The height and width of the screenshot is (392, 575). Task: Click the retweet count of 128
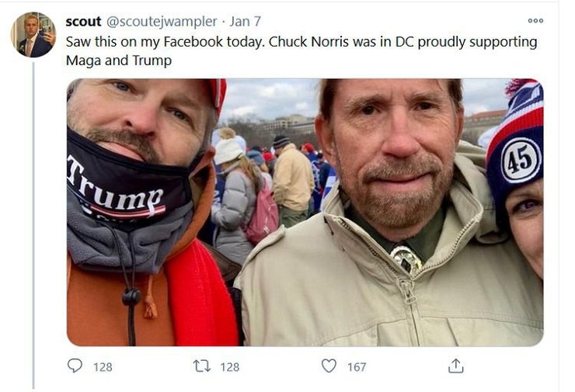230,366
